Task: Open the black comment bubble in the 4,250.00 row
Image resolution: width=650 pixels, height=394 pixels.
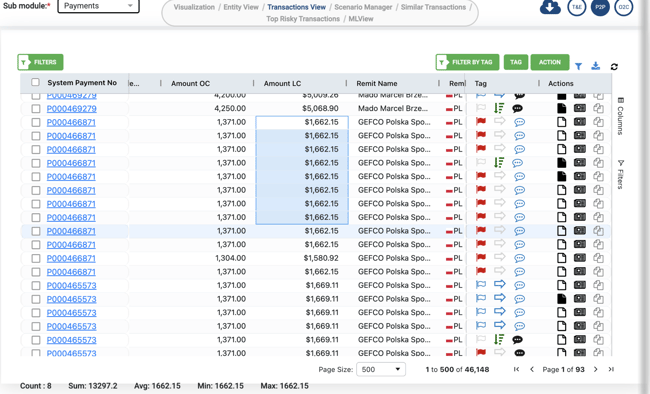Action: (x=517, y=109)
